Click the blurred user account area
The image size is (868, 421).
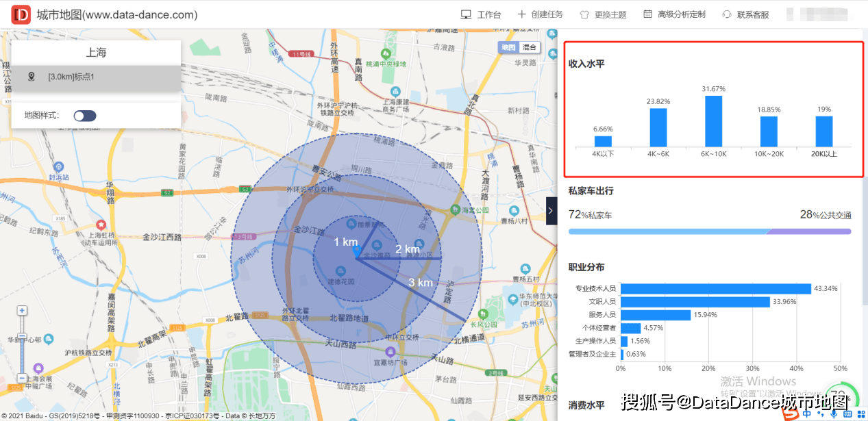[x=819, y=14]
